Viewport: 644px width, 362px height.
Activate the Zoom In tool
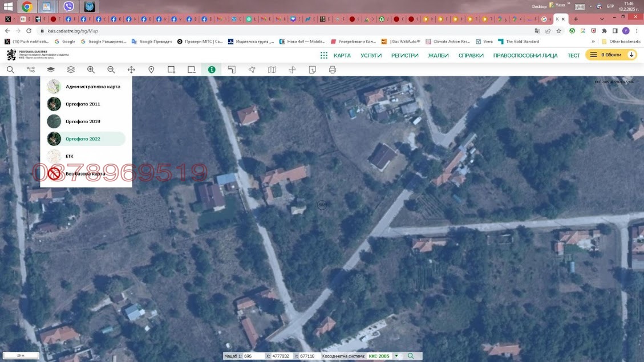pos(91,69)
